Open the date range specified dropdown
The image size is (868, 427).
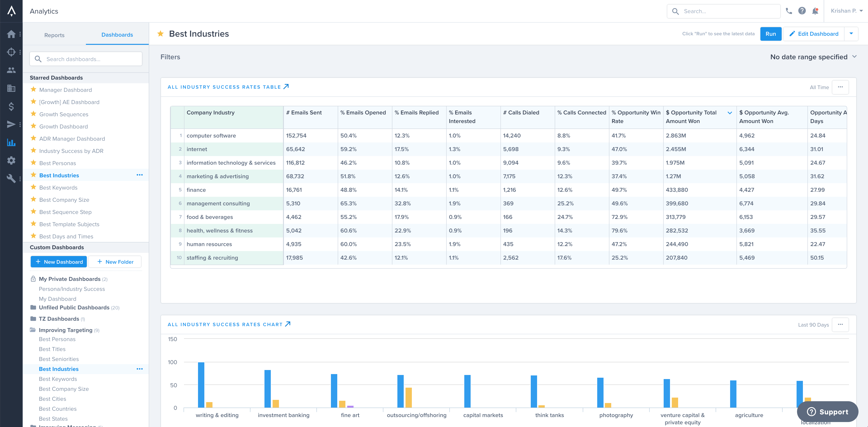813,57
